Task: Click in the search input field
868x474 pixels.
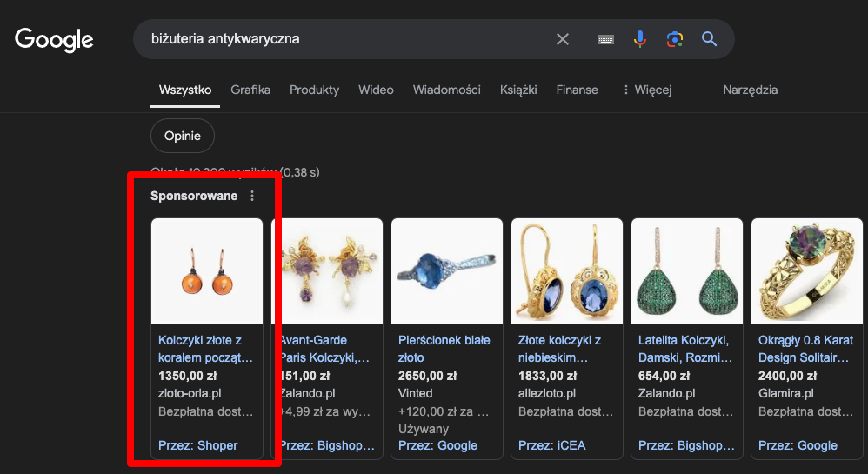Action: [348, 39]
